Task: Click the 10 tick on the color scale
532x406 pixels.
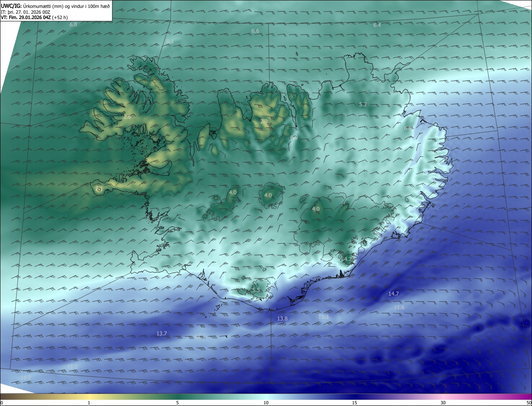Action: click(266, 403)
